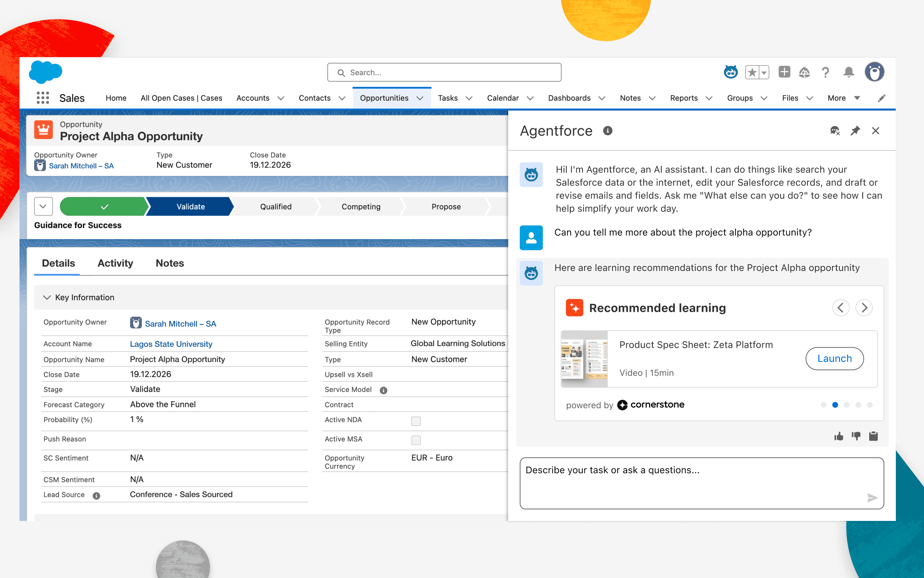Click the Opportunity crown icon
Viewport: 924px width, 578px height.
[x=44, y=130]
